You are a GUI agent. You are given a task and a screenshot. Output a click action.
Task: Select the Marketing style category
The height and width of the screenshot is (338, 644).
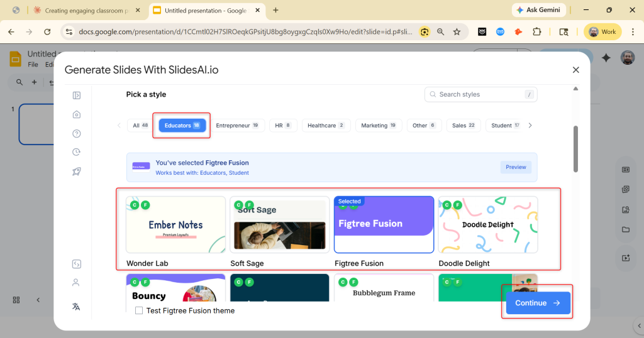379,126
